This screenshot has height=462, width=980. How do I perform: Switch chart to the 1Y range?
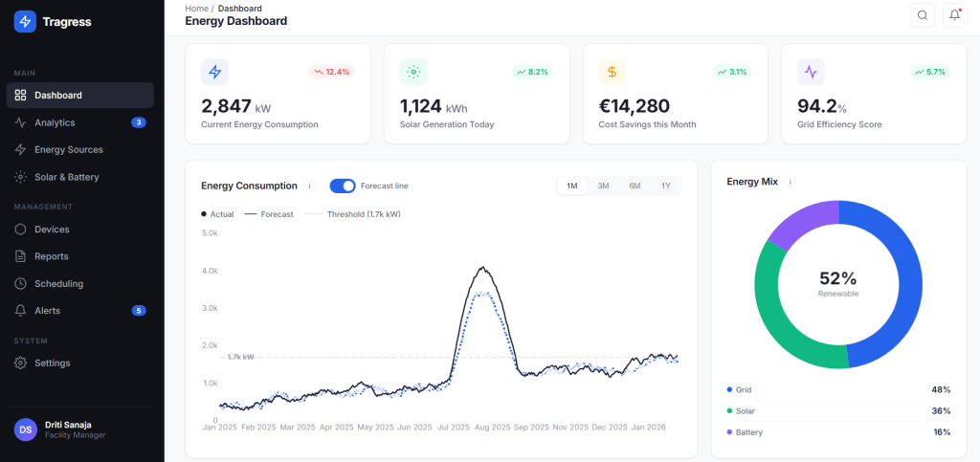pos(665,186)
